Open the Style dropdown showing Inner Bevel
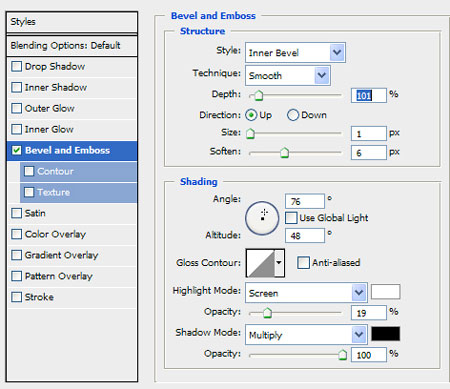The image size is (450, 389). [x=295, y=53]
